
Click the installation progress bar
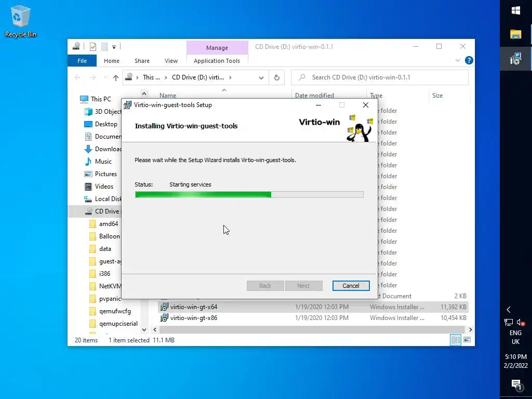[249, 194]
